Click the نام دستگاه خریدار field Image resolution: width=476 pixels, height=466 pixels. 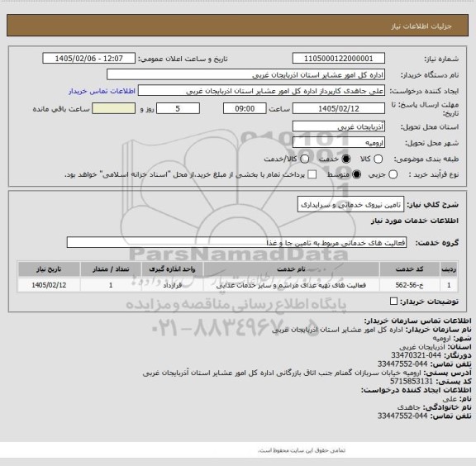coord(245,74)
